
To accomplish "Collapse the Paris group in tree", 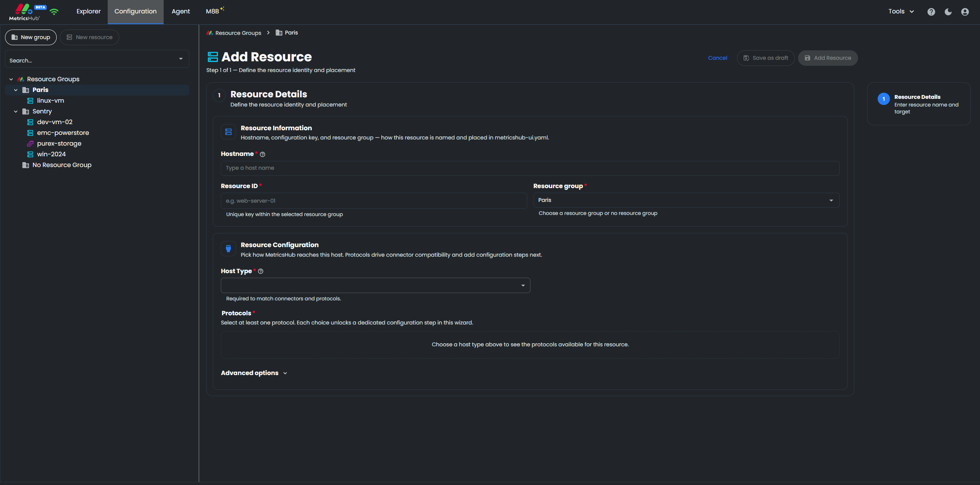I will coord(16,90).
